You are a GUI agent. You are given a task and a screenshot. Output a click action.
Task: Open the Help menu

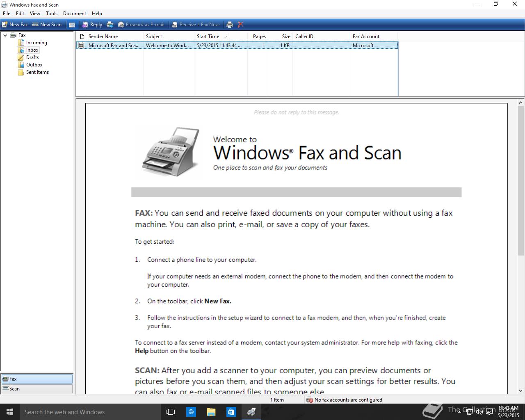[97, 14]
